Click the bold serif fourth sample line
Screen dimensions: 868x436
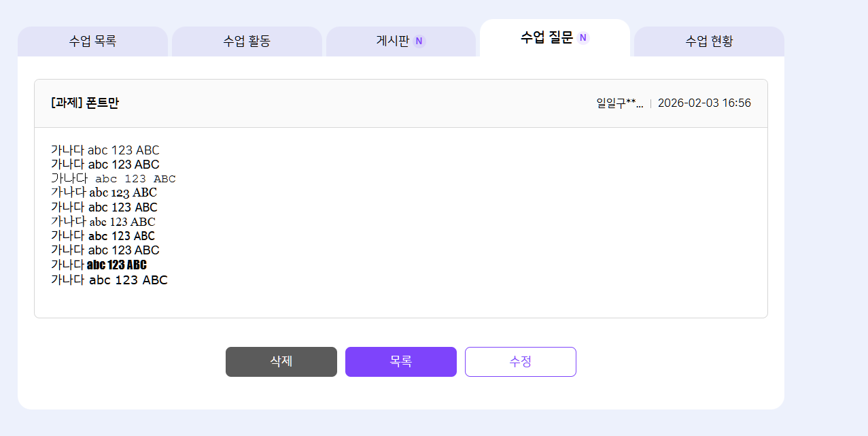(104, 192)
